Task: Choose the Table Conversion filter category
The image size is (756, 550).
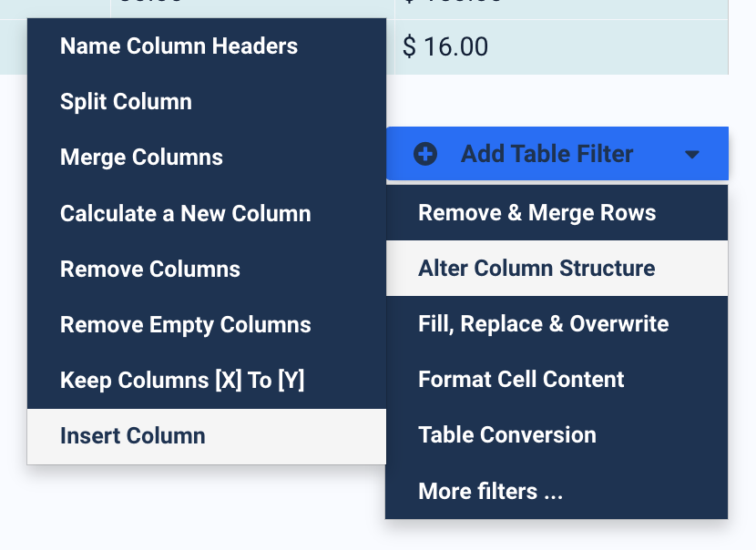Action: (x=506, y=434)
